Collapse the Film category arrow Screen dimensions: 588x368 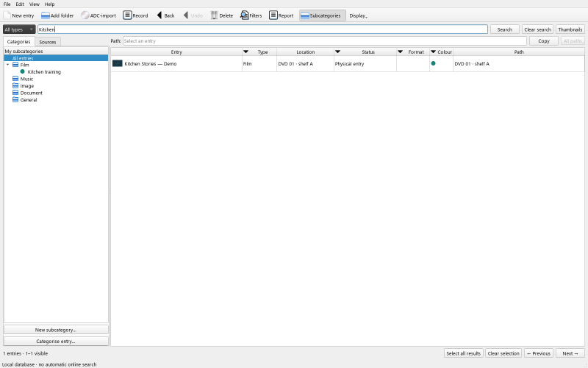pyautogui.click(x=8, y=65)
